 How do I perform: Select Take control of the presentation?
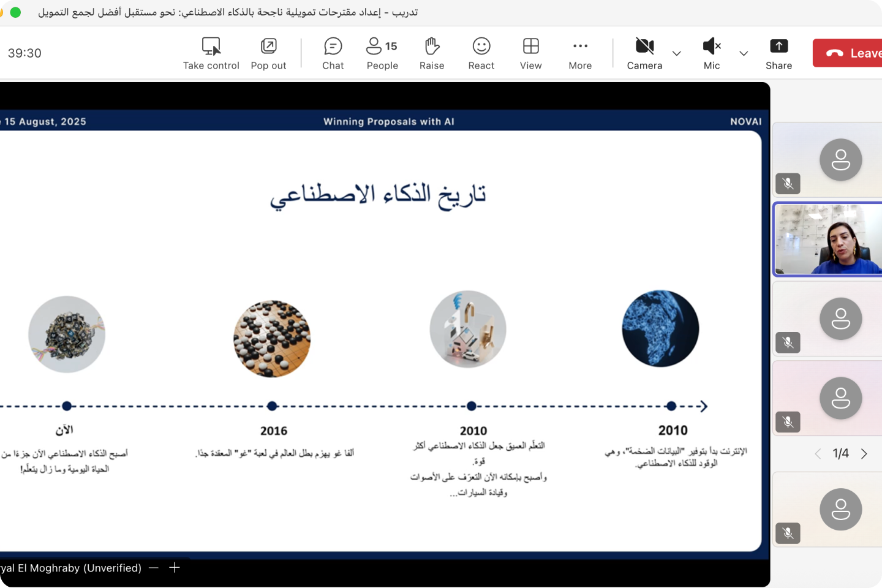(x=211, y=53)
